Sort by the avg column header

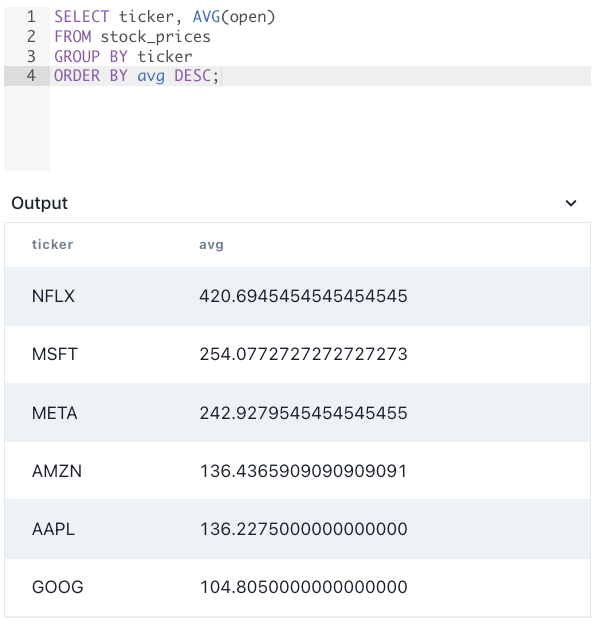click(x=211, y=245)
